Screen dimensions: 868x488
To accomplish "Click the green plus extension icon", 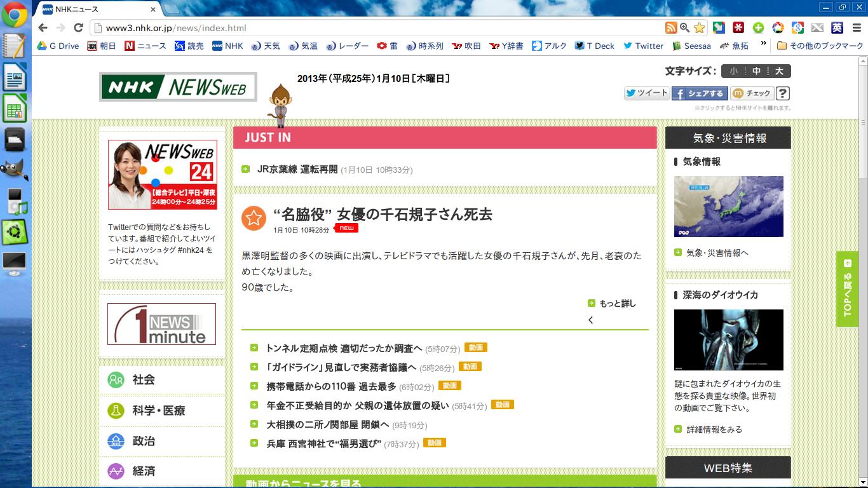I will [x=758, y=27].
